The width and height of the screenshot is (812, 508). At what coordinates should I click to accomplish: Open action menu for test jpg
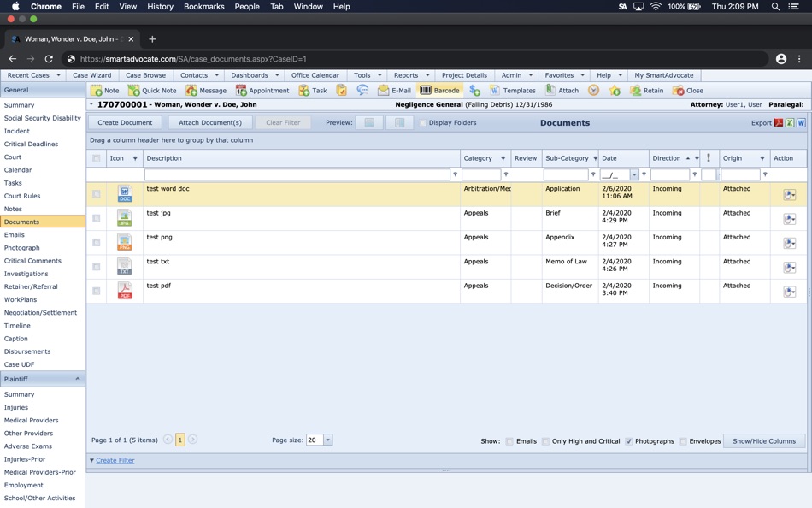tap(789, 219)
